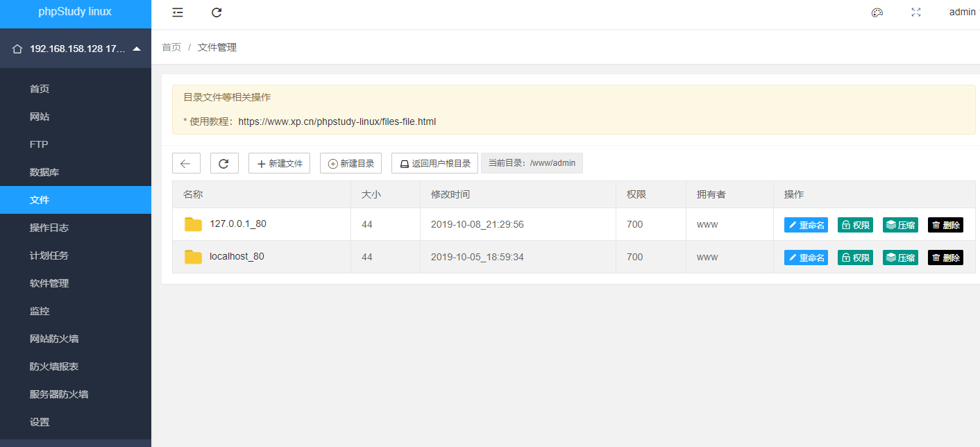Image resolution: width=980 pixels, height=447 pixels.
Task: Open the phpstudy-linux tutorial link
Action: click(337, 121)
